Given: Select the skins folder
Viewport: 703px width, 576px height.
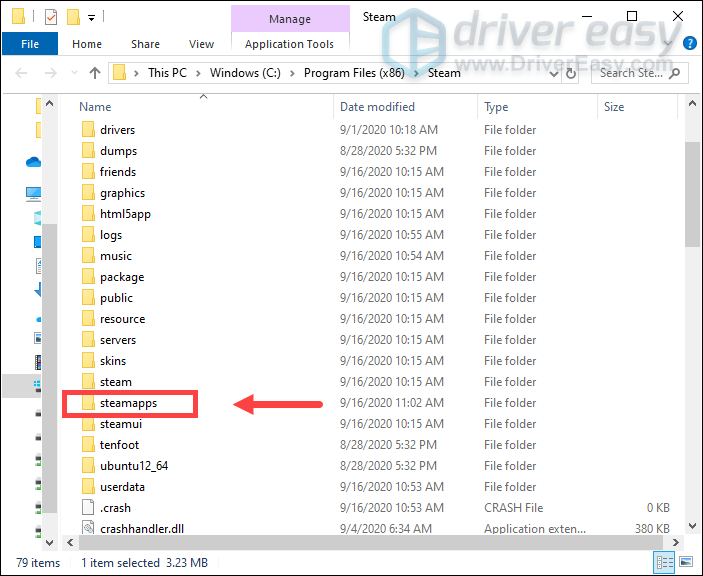Looking at the screenshot, I should (113, 361).
